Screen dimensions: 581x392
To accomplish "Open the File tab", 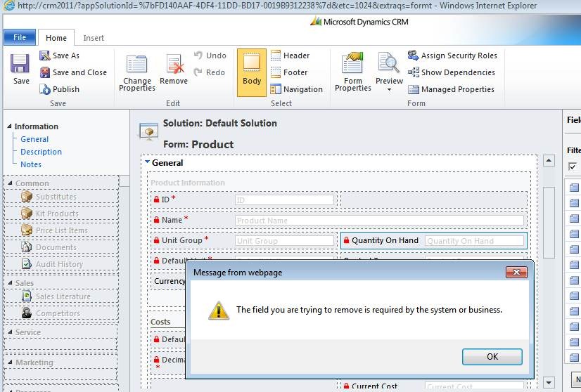I will [20, 37].
